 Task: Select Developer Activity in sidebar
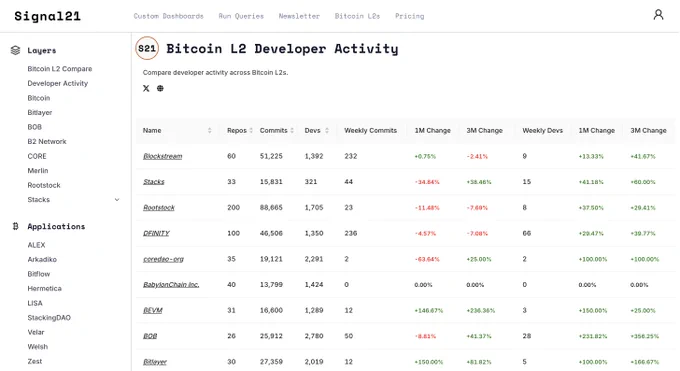(57, 83)
